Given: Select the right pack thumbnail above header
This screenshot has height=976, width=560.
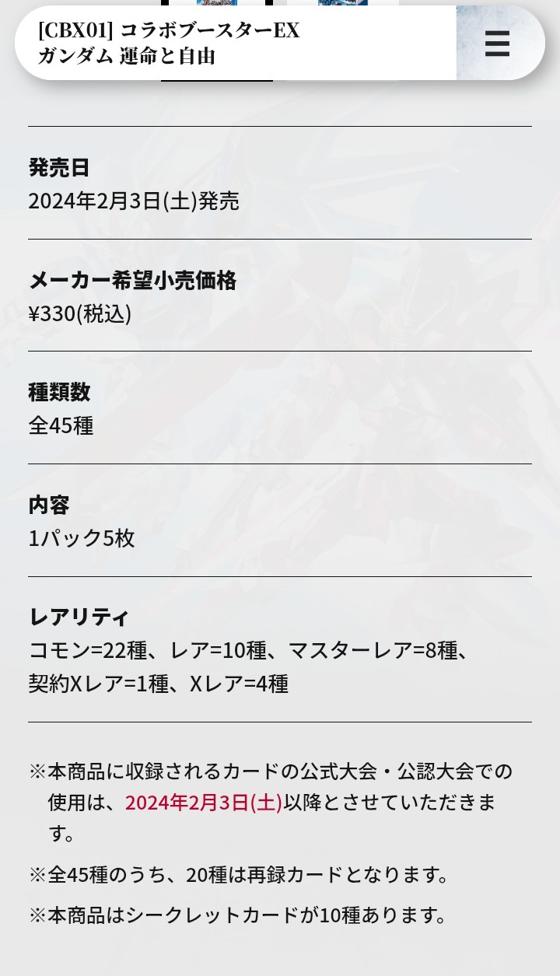Looking at the screenshot, I should click(342, 4).
